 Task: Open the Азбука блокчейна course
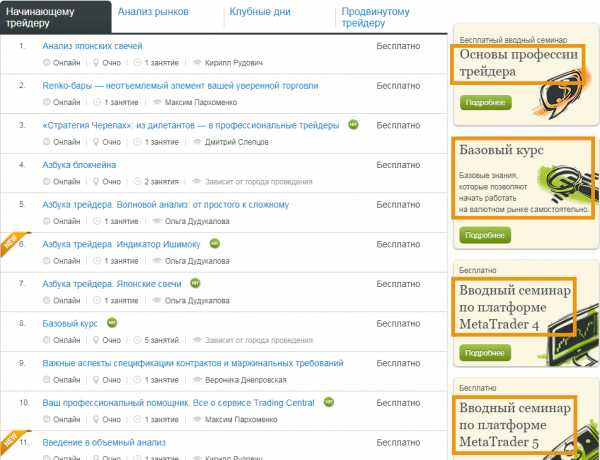point(79,165)
